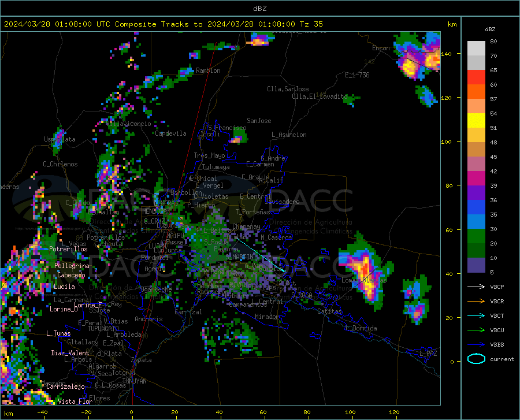This screenshot has height=420, width=520.
Task: Click the cyan VBCT arrow legend icon
Action: (x=476, y=315)
